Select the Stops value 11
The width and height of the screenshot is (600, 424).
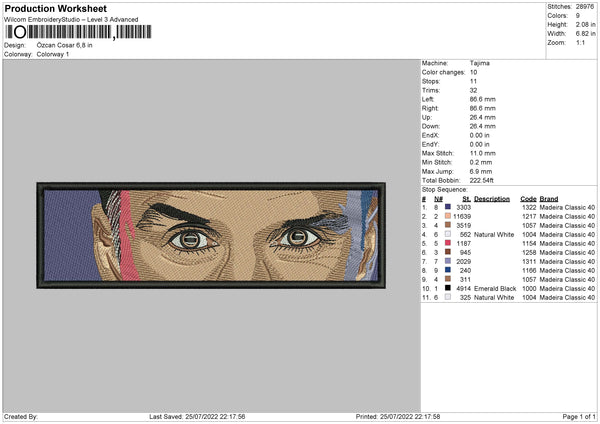point(473,81)
